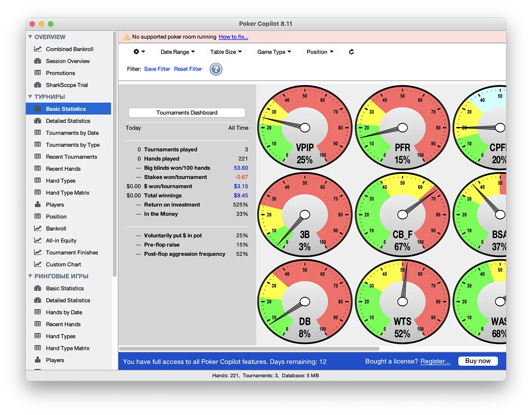
Task: Collapse the ТУРНИРЫ sidebar section
Action: (30, 97)
